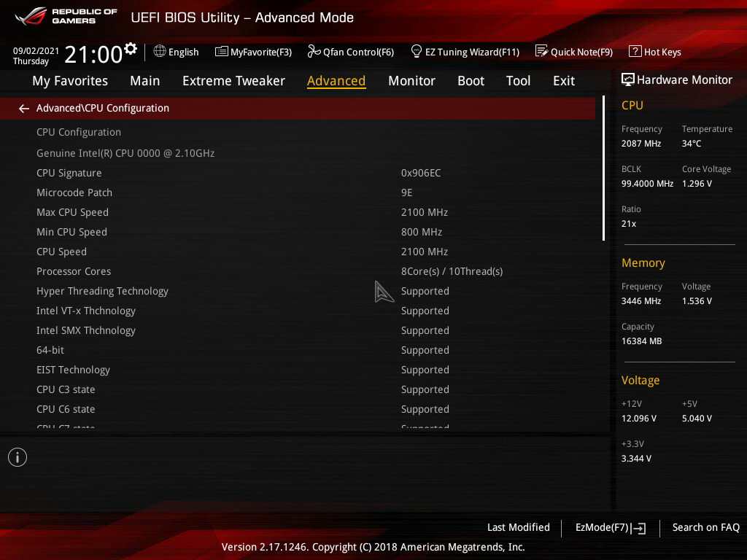
Task: Click the English language button
Action: coord(183,52)
